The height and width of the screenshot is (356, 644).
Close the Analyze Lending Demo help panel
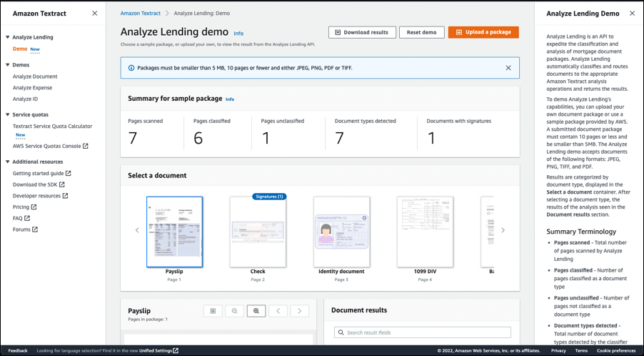tap(632, 14)
